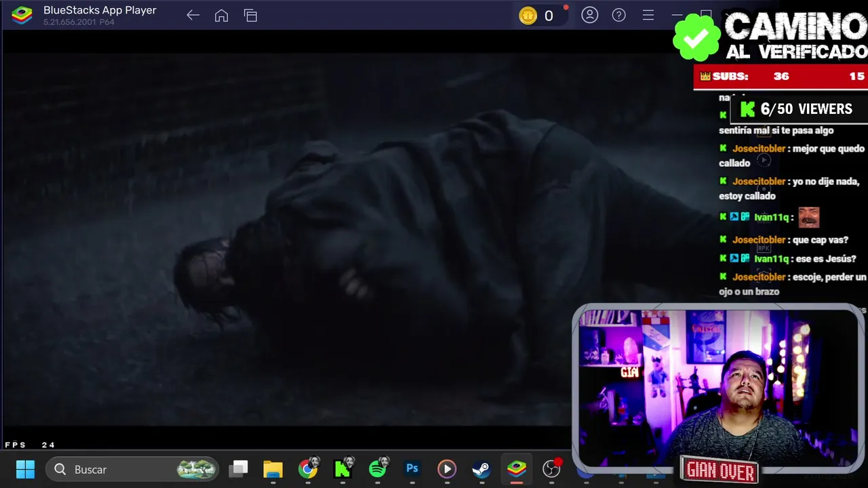Screen dimensions: 868x488
Task: Click 'BlueStacks App Player' title text
Action: pyautogui.click(x=100, y=10)
